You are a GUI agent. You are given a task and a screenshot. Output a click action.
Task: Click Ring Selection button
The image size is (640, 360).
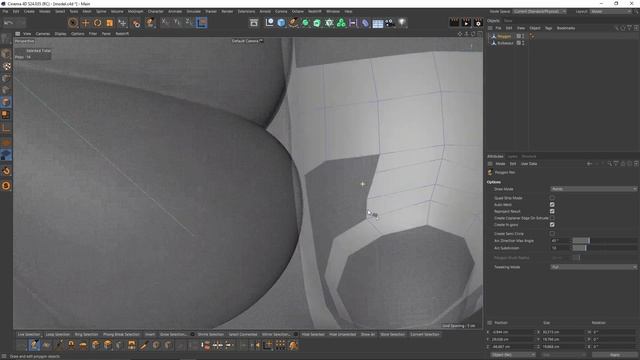pos(86,334)
